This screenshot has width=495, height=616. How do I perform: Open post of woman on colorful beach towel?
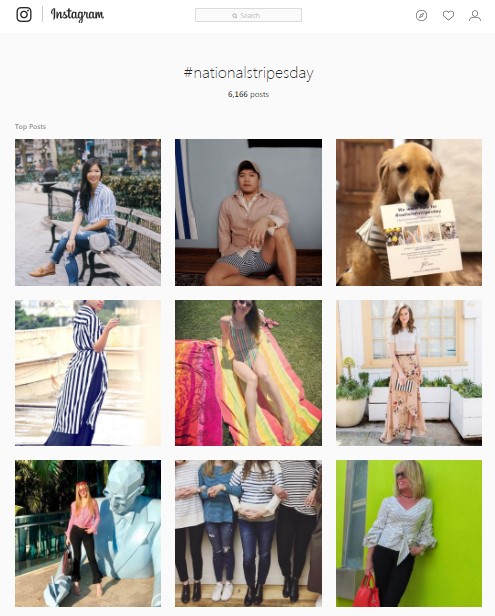click(248, 373)
